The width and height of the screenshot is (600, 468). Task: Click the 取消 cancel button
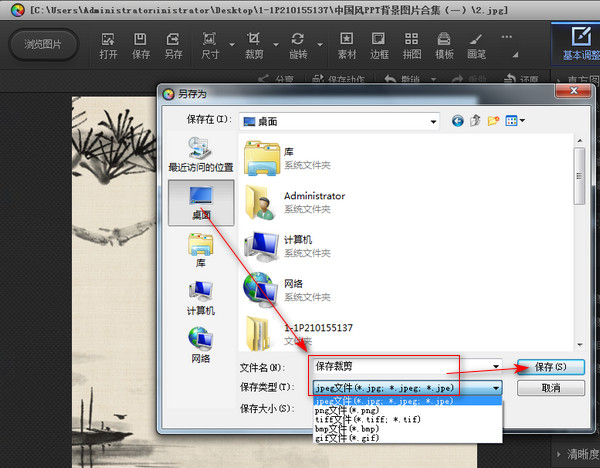pos(551,388)
